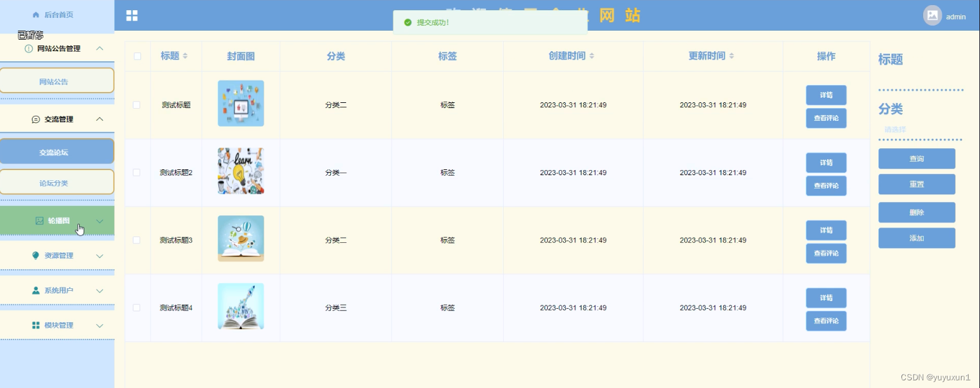The width and height of the screenshot is (980, 388).
Task: Select the 交流论坛 submenu item
Action: click(x=57, y=151)
